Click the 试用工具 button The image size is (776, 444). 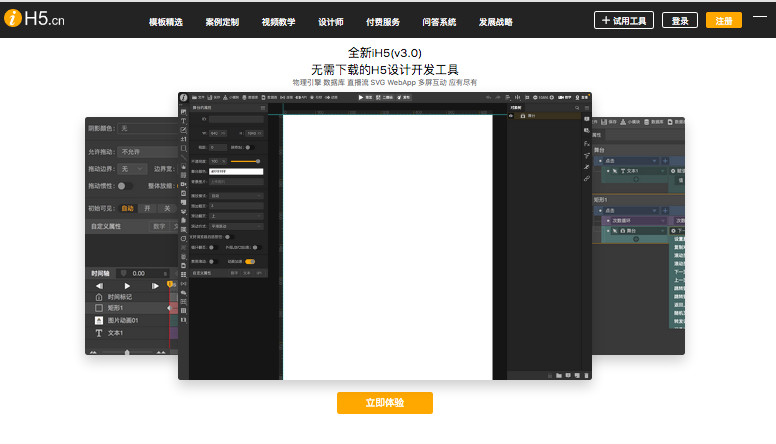click(x=624, y=20)
